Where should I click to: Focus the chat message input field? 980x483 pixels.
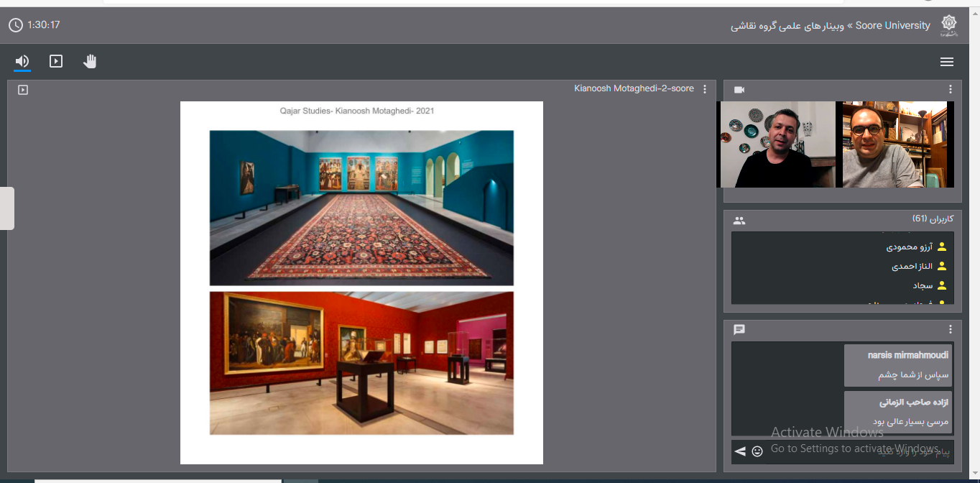point(861,451)
